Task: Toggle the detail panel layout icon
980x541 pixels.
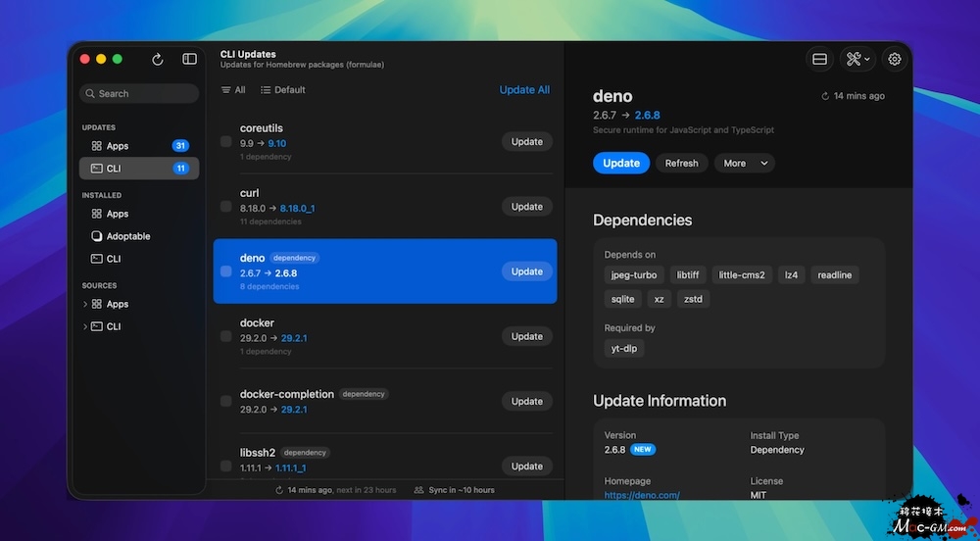Action: point(819,60)
